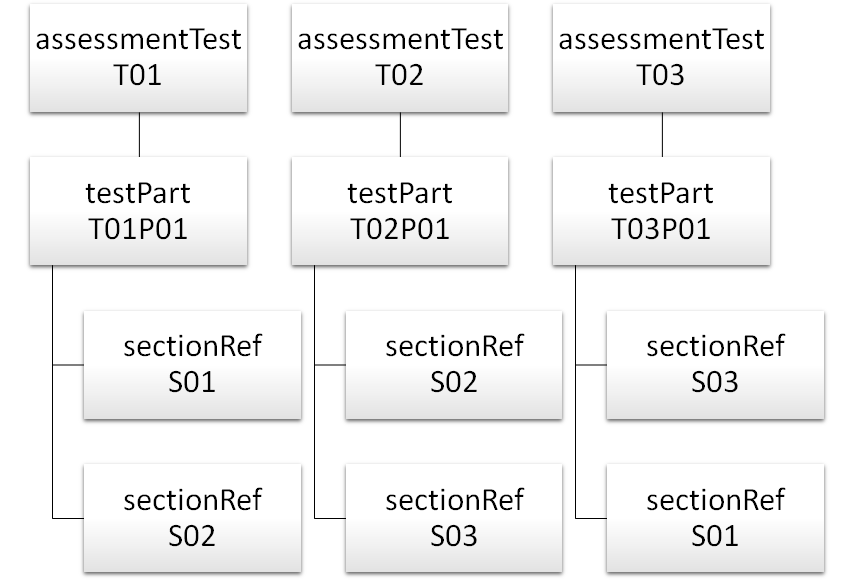Click sectionRef S03 under testPart T02P01
The width and height of the screenshot is (854, 583).
[454, 518]
